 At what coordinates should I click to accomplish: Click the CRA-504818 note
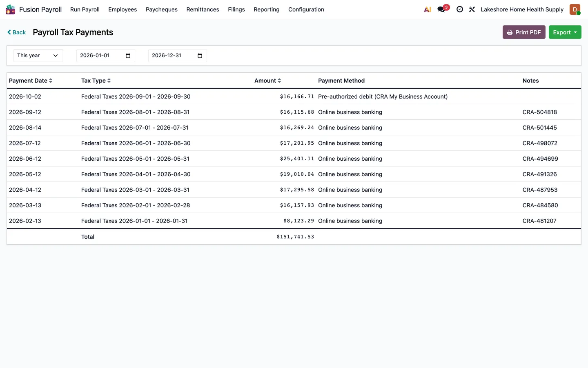540,112
